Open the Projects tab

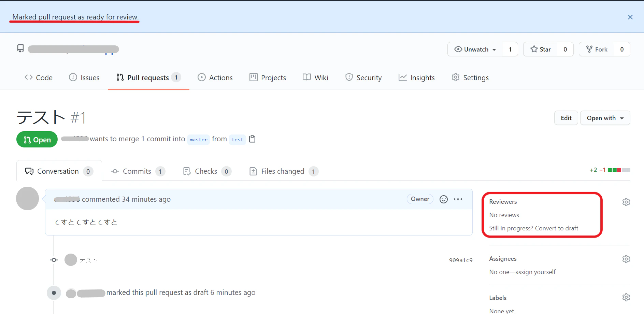click(268, 78)
